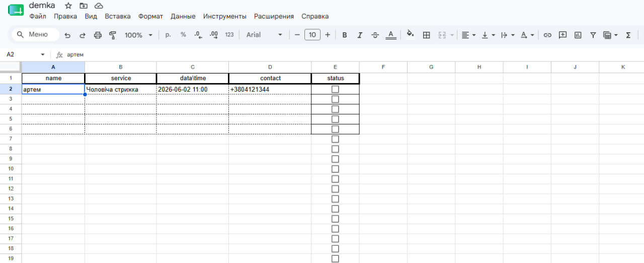Image resolution: width=644 pixels, height=263 pixels.
Task: Open the borders menu
Action: tap(427, 35)
